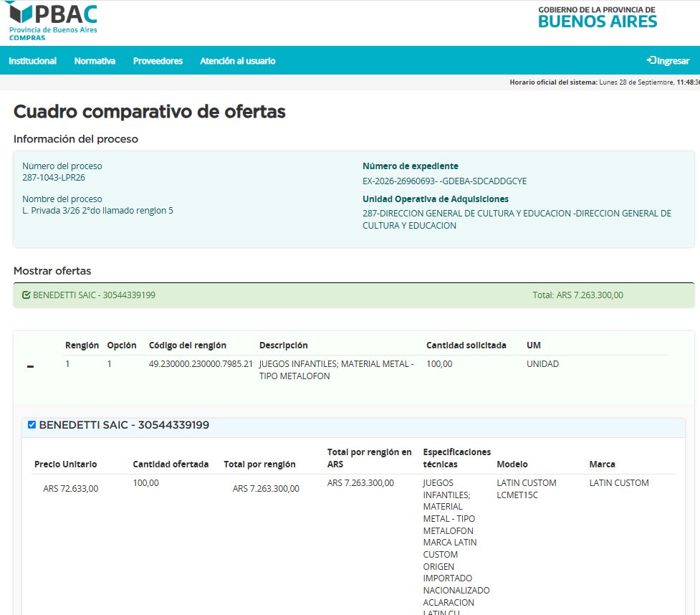Uncheck the BENEDETTI SAIC - 30544339199 checkbox
This screenshot has width=700, height=615.
pyautogui.click(x=32, y=425)
